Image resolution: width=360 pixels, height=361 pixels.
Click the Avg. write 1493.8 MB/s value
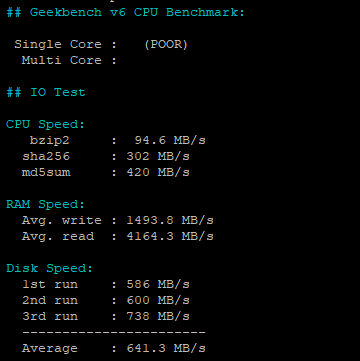point(170,220)
